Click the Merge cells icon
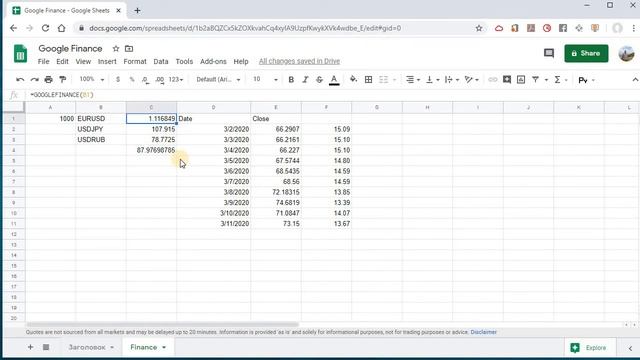The image size is (640, 360). [383, 80]
